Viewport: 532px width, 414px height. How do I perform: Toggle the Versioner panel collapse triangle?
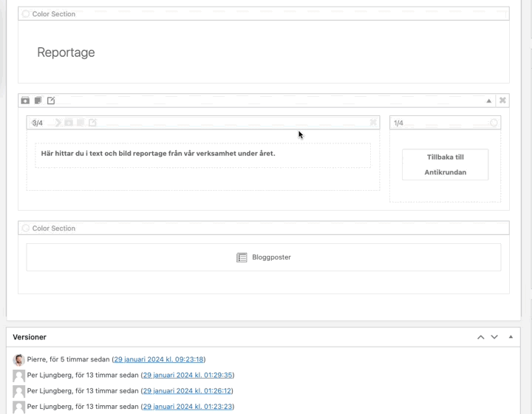[511, 337]
